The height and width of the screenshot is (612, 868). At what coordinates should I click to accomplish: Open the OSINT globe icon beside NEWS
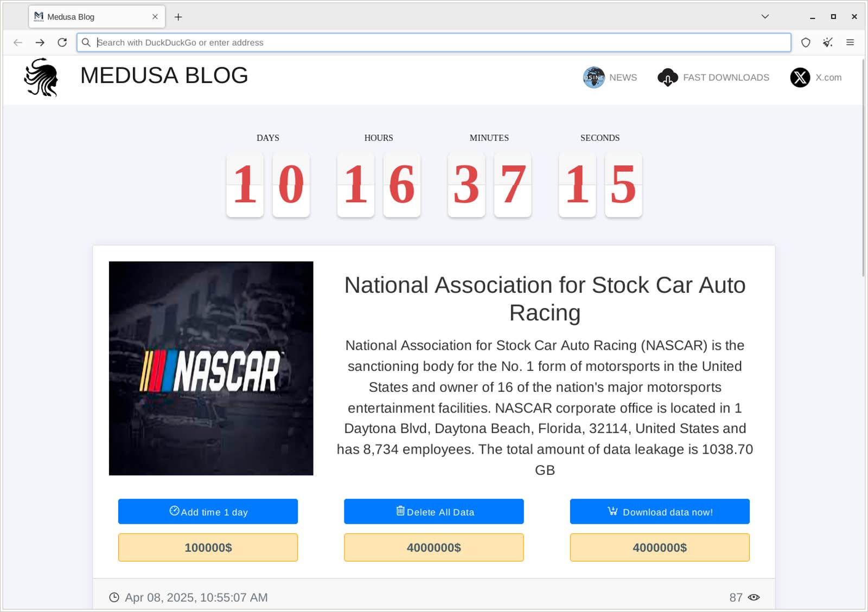tap(593, 77)
